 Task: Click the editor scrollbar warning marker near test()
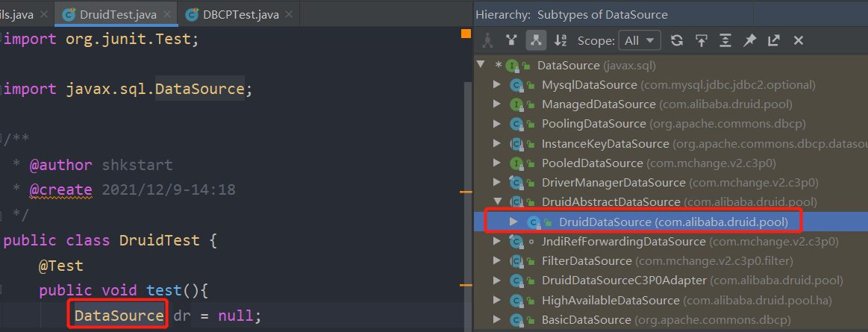[466, 286]
